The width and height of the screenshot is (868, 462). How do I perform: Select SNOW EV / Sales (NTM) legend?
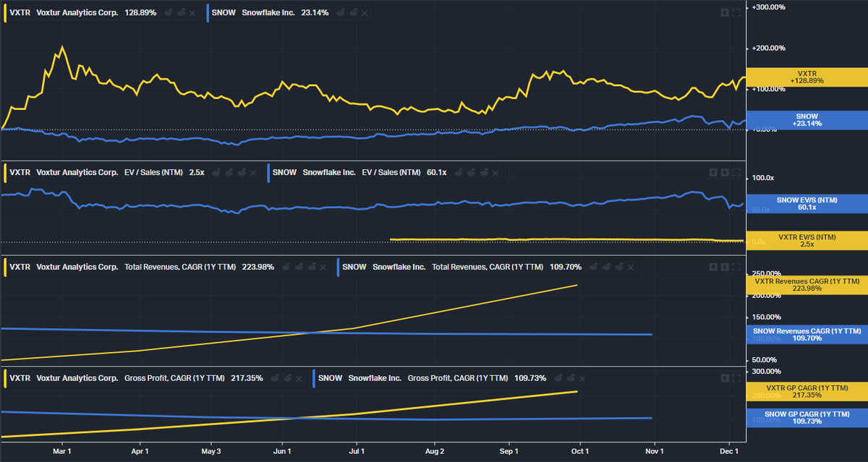point(386,173)
